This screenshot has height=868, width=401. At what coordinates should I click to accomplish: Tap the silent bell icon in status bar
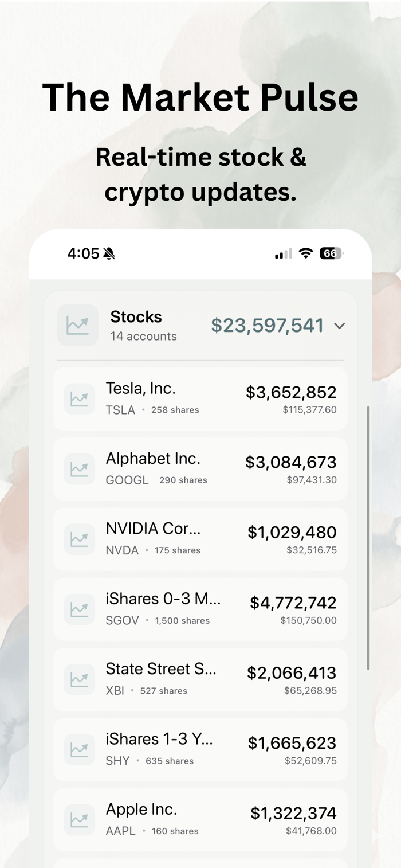(109, 253)
